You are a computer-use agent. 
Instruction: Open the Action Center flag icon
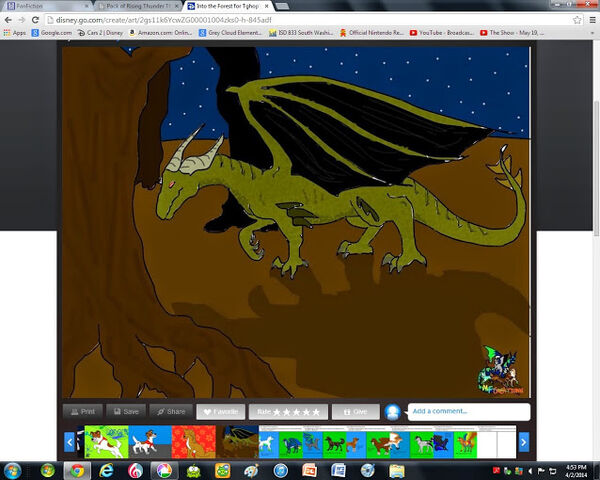pos(541,471)
